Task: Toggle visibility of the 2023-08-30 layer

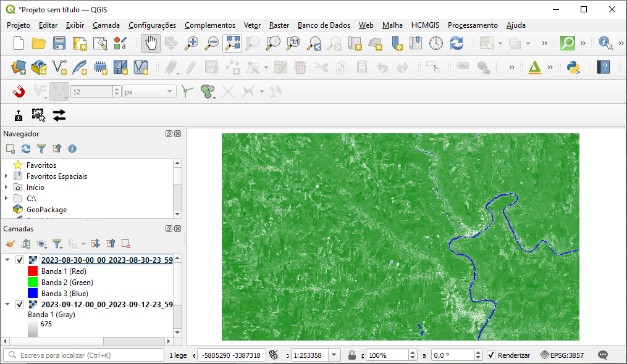Action: pos(20,260)
